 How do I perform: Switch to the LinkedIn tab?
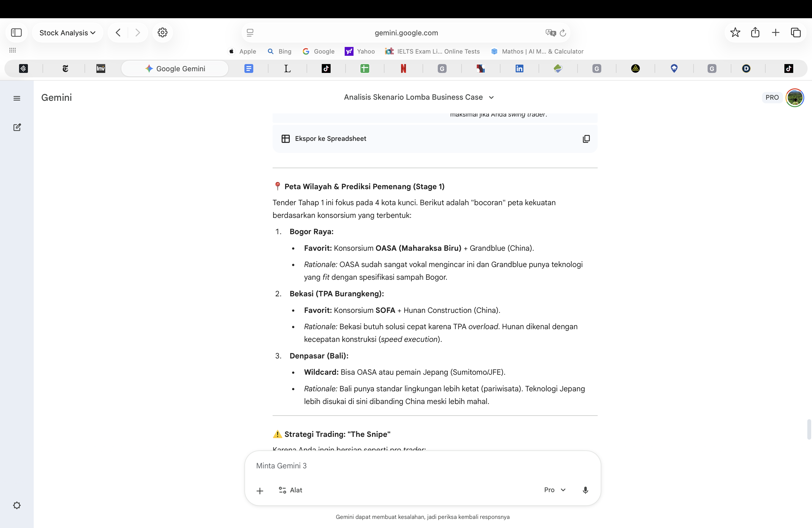pos(519,68)
